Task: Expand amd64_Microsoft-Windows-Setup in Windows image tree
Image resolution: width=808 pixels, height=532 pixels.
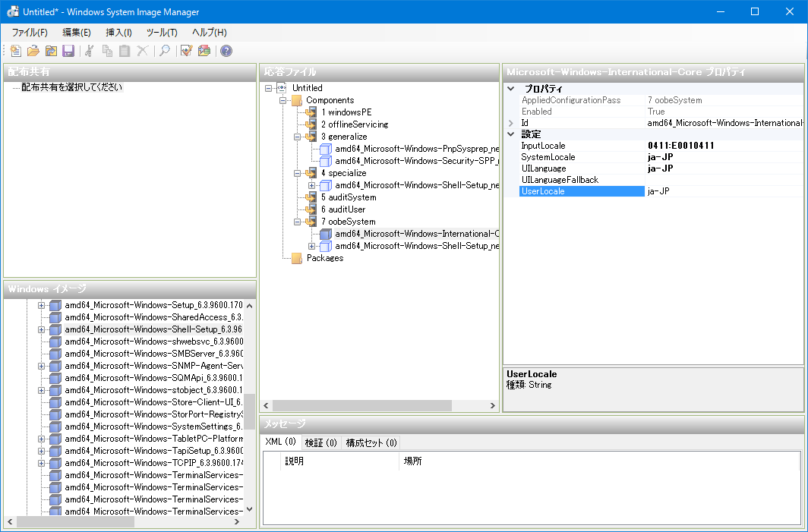Action: (x=41, y=305)
